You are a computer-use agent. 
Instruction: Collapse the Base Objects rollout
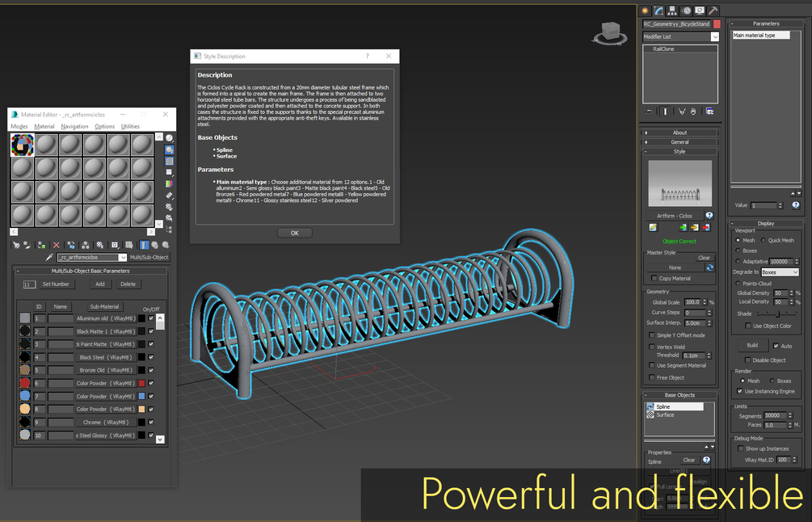coord(679,395)
